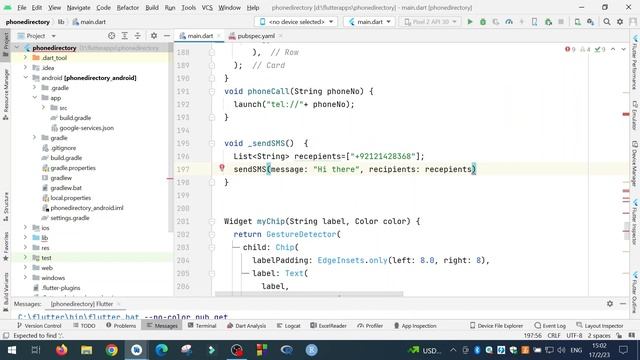Click the red error bulb on line 197

tap(222, 167)
